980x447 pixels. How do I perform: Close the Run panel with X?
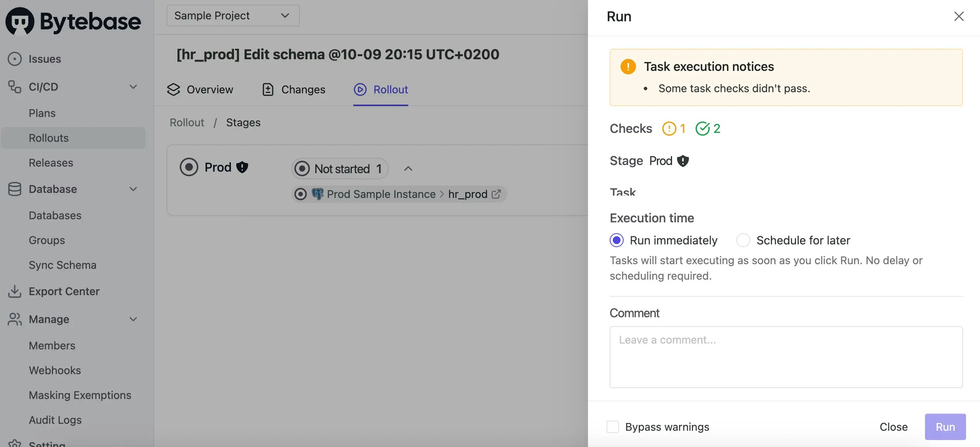(959, 16)
